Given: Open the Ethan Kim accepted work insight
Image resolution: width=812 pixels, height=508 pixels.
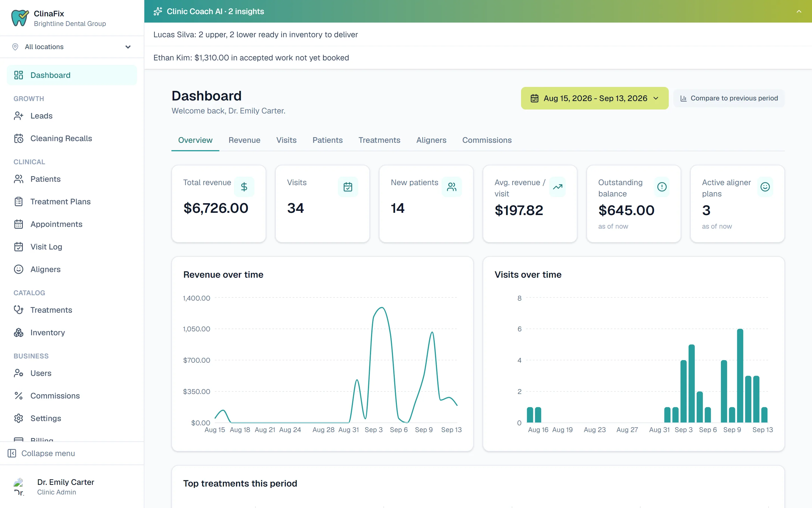Looking at the screenshot, I should tap(478, 58).
